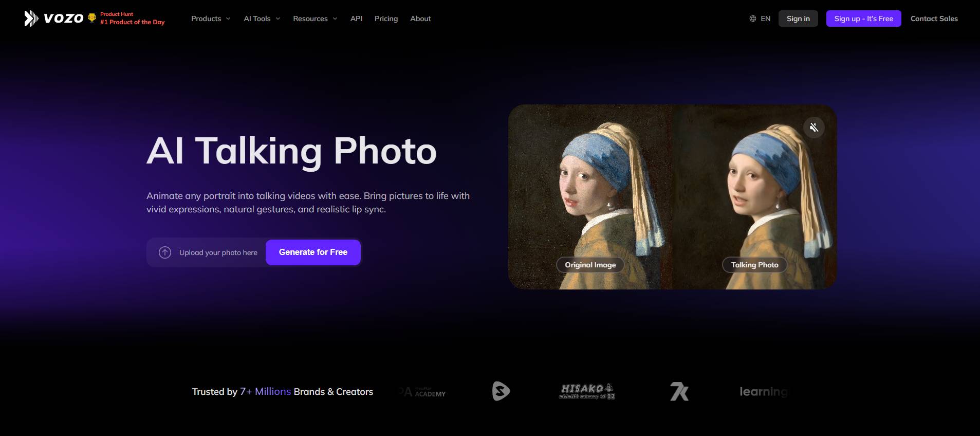980x436 pixels.
Task: Unmute the talking photo video
Action: tap(814, 127)
